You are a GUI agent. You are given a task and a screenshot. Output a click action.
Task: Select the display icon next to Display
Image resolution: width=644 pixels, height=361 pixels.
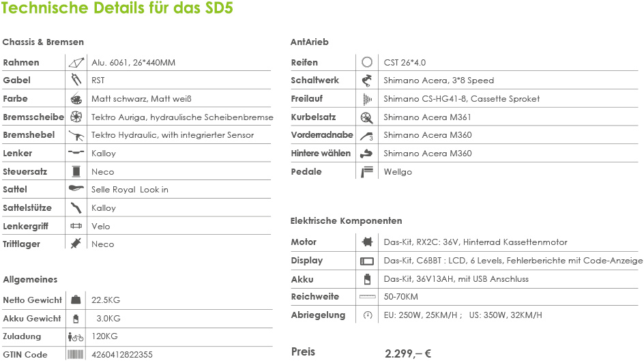click(367, 261)
